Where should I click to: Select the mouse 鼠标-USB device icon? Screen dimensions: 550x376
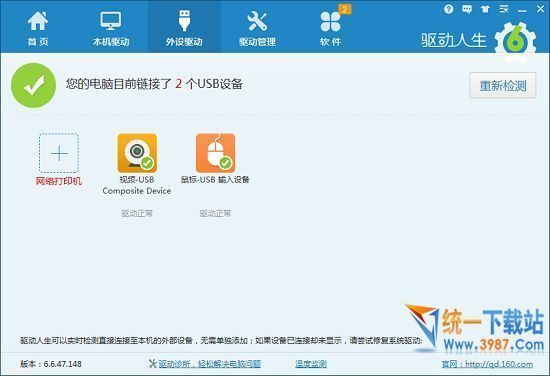point(215,153)
